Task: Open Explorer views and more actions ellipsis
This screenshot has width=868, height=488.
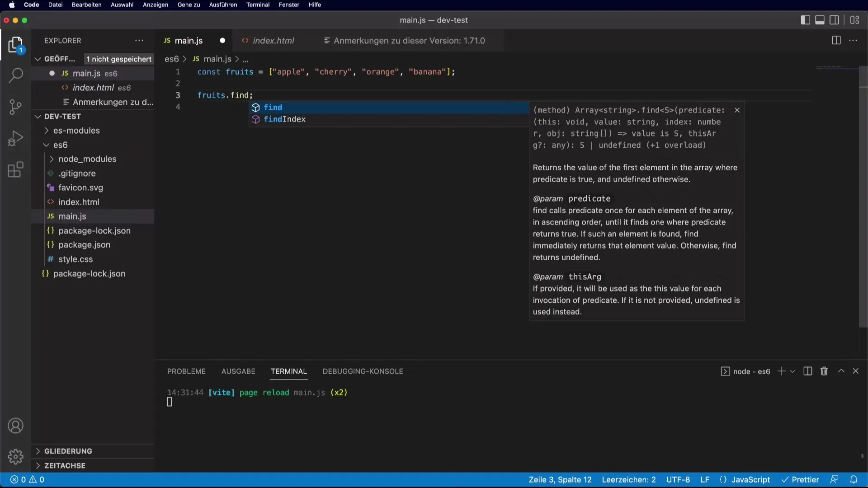Action: point(139,40)
